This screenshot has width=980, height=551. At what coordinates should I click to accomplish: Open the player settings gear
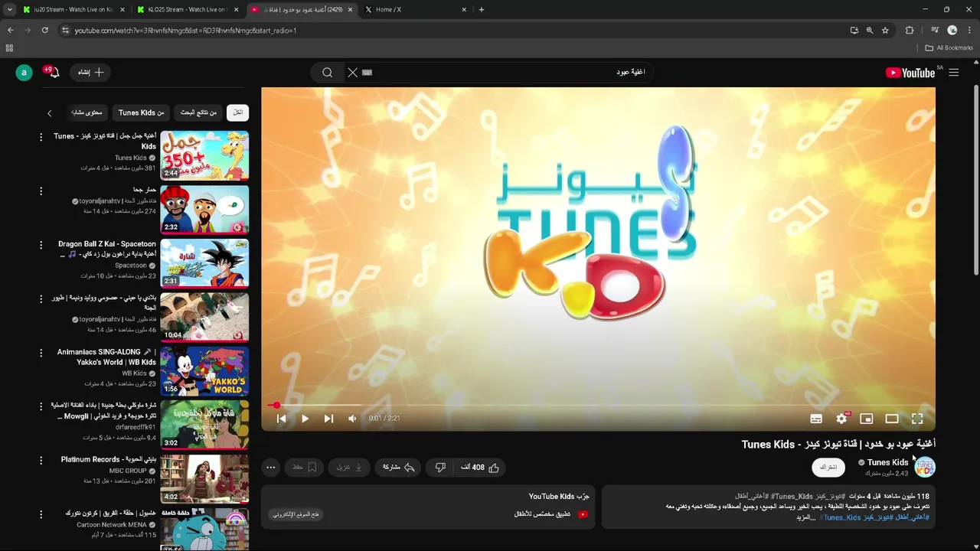[841, 419]
